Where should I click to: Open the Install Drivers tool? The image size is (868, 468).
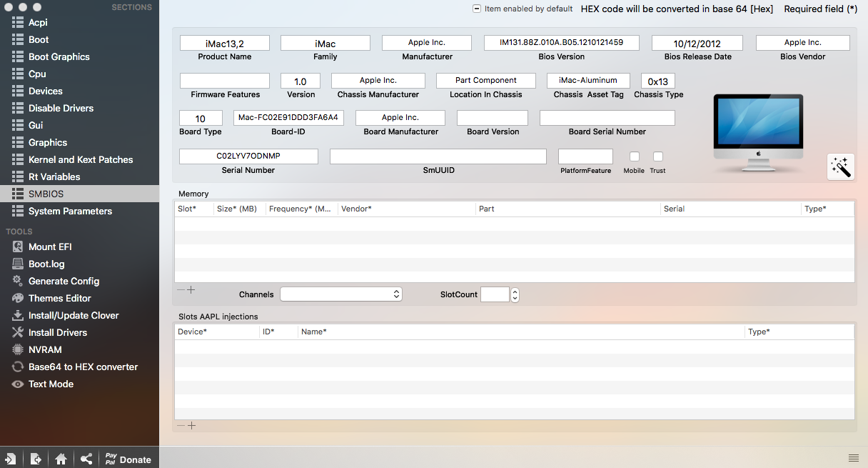click(79, 332)
